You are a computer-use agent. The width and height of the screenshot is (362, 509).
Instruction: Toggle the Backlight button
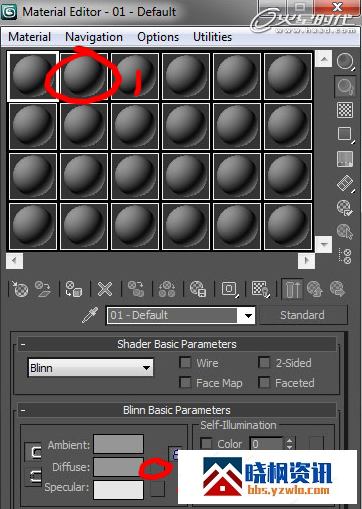345,86
